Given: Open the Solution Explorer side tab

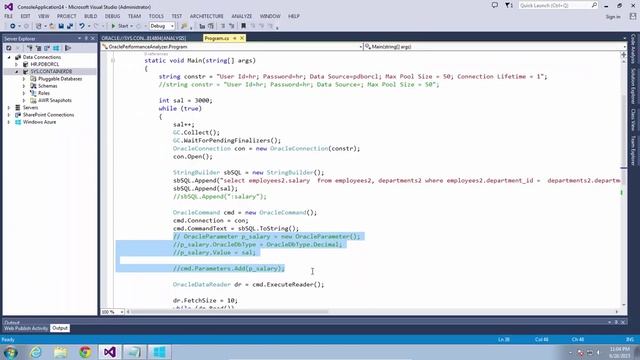Looking at the screenshot, I should pyautogui.click(x=633, y=86).
